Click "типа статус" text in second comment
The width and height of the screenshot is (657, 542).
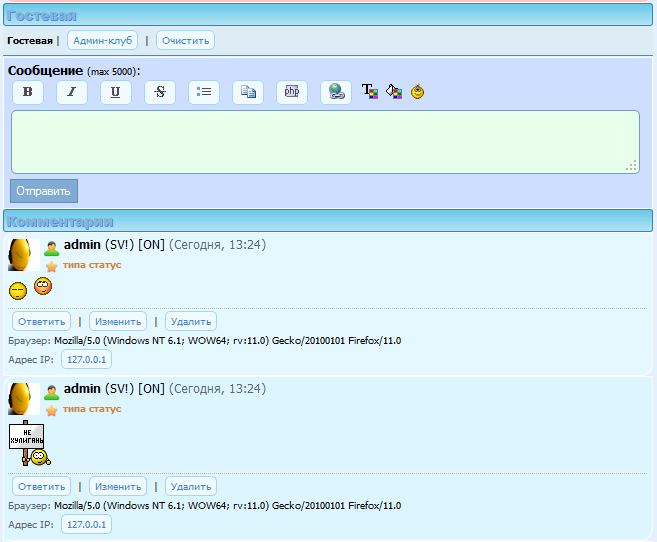[x=92, y=409]
